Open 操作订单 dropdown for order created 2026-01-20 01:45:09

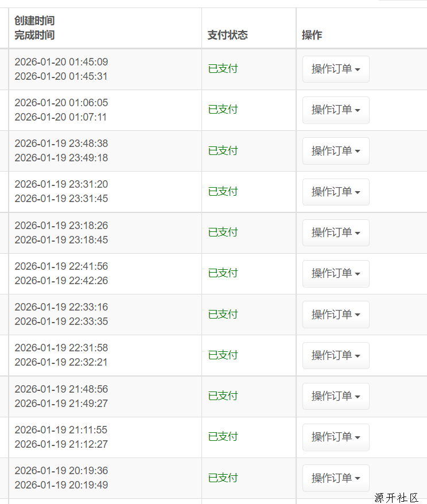(336, 69)
